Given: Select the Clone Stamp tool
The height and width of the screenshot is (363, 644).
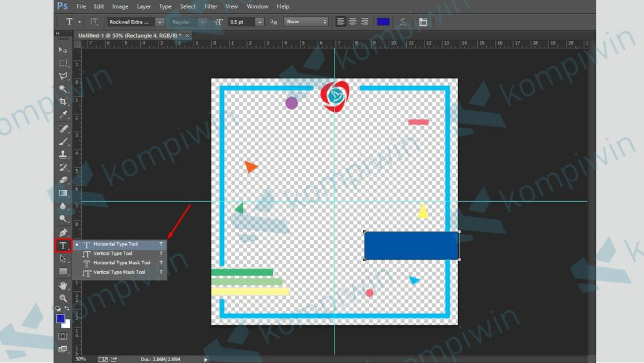Looking at the screenshot, I should (x=63, y=154).
